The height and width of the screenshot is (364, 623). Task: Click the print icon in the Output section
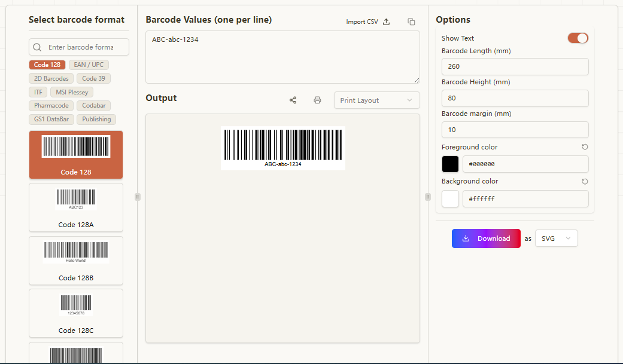[x=317, y=100]
